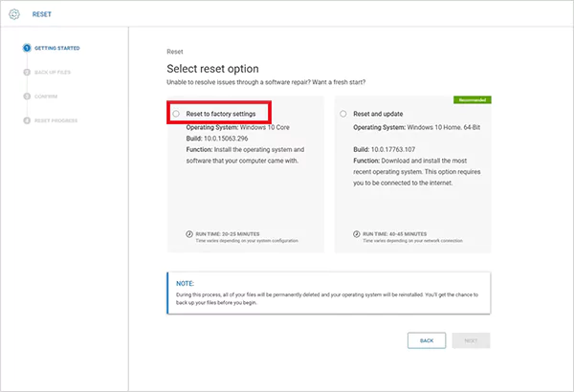Click step 4 circle icon beside Reset Progress
The width and height of the screenshot is (574, 392).
[27, 120]
